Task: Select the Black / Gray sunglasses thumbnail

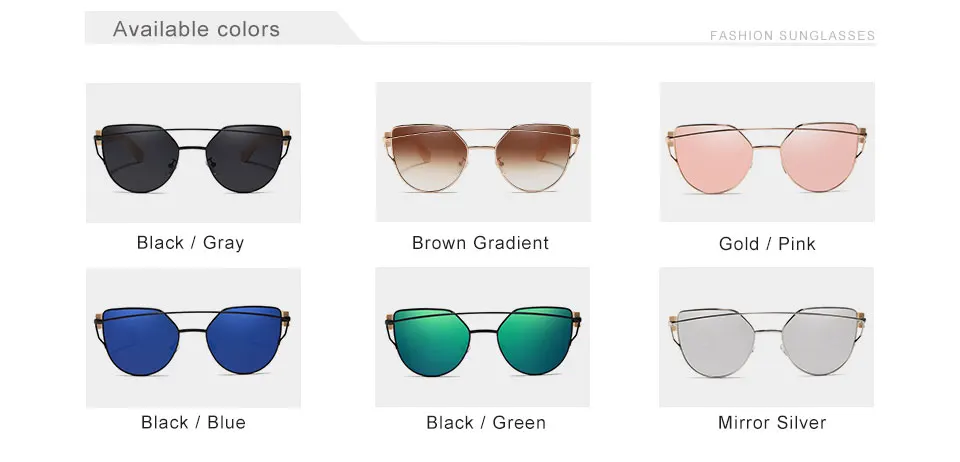Action: pyautogui.click(x=193, y=152)
